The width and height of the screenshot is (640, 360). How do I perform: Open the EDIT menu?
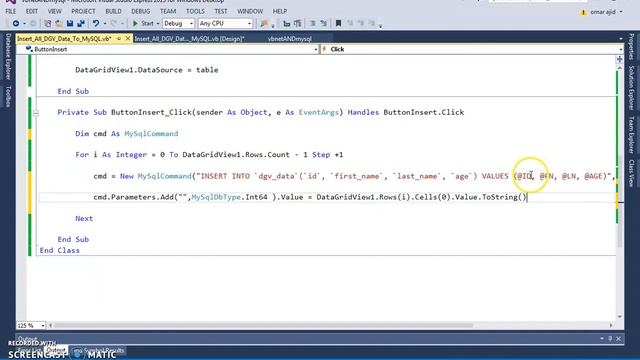coord(31,11)
